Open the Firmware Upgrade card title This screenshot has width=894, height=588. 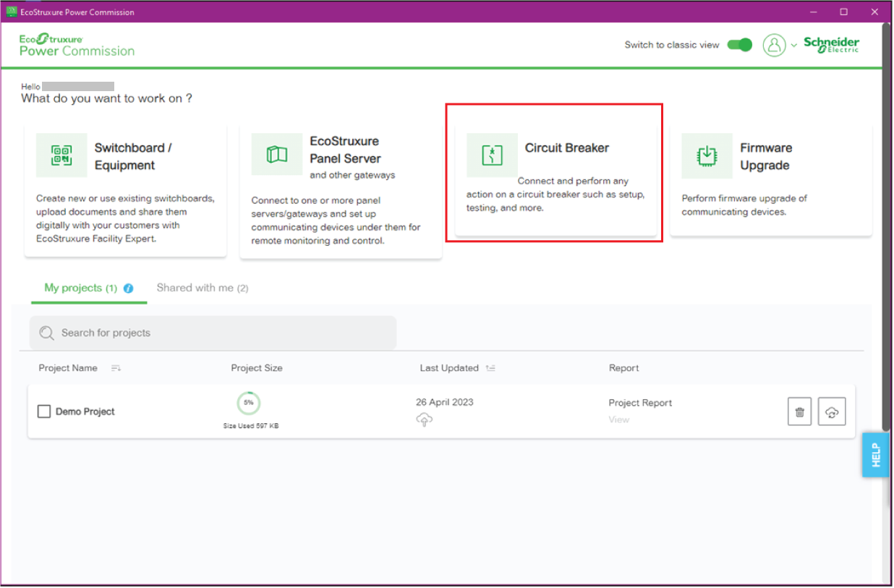click(766, 156)
